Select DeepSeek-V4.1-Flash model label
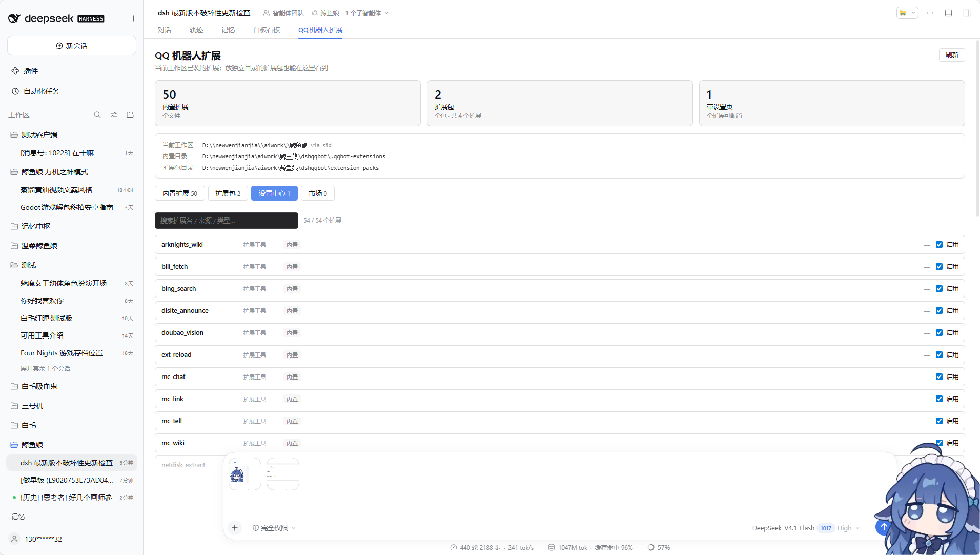The image size is (980, 555). 783,528
